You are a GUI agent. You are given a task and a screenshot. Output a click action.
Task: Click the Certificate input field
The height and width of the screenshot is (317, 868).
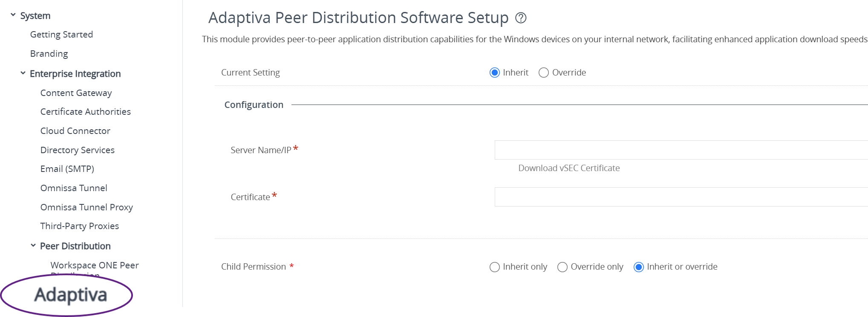[x=681, y=197]
